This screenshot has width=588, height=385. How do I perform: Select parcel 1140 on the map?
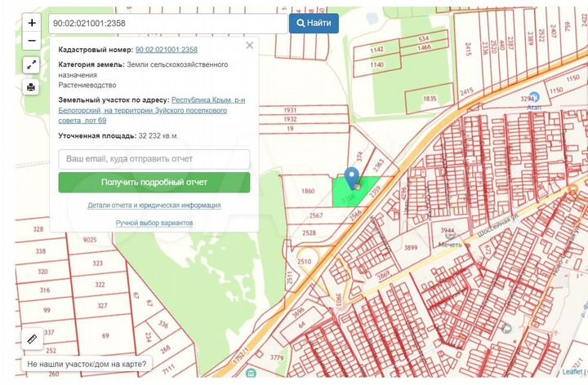pyautogui.click(x=376, y=64)
